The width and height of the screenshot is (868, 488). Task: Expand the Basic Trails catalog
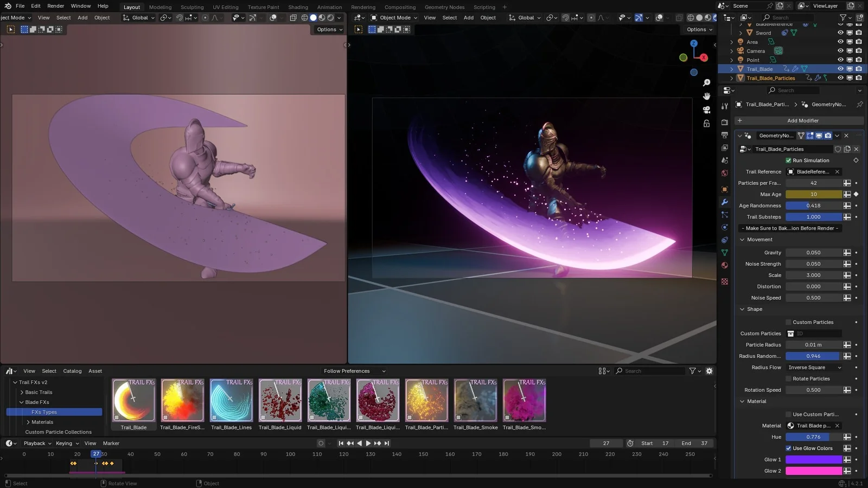[22, 392]
